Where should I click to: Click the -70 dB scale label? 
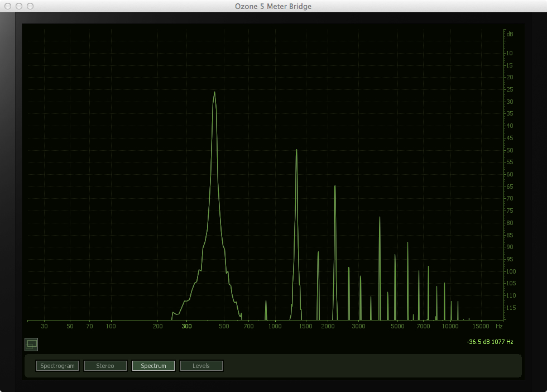tap(509, 199)
